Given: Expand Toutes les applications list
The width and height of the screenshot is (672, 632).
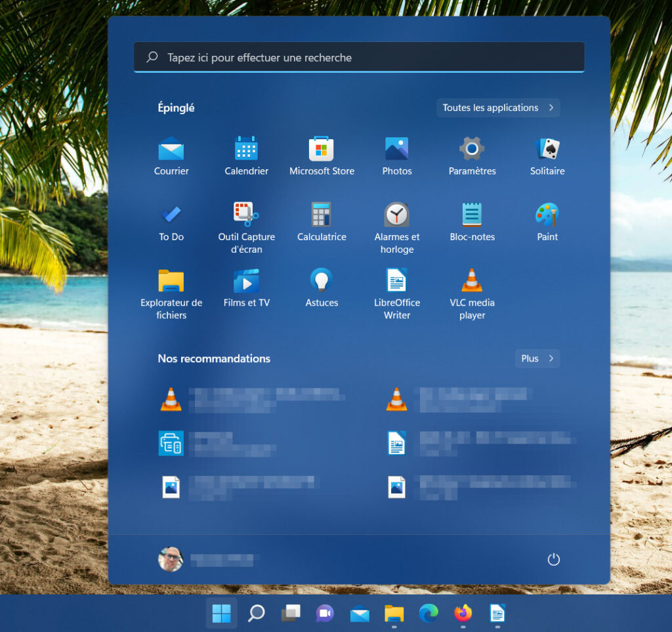Looking at the screenshot, I should tap(498, 108).
